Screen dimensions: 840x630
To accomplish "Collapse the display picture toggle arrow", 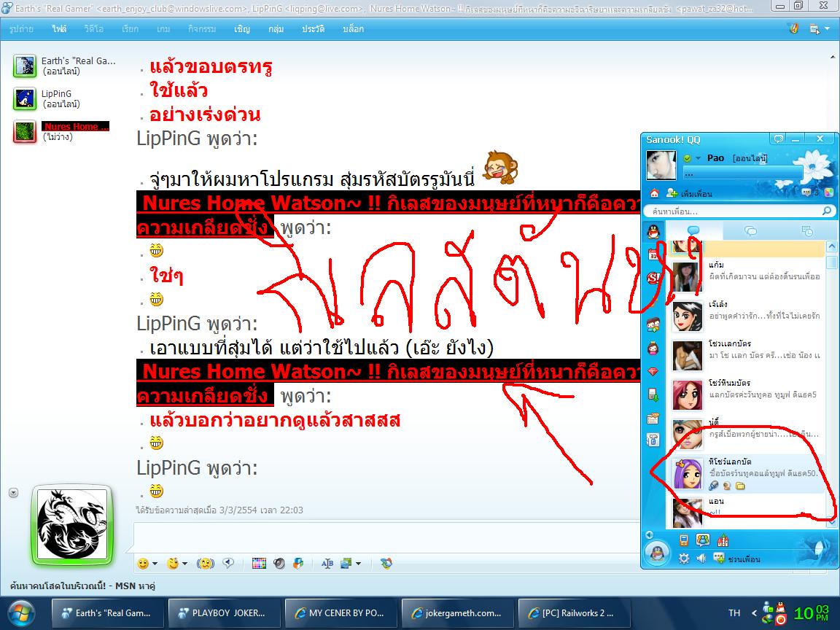I will tap(14, 493).
